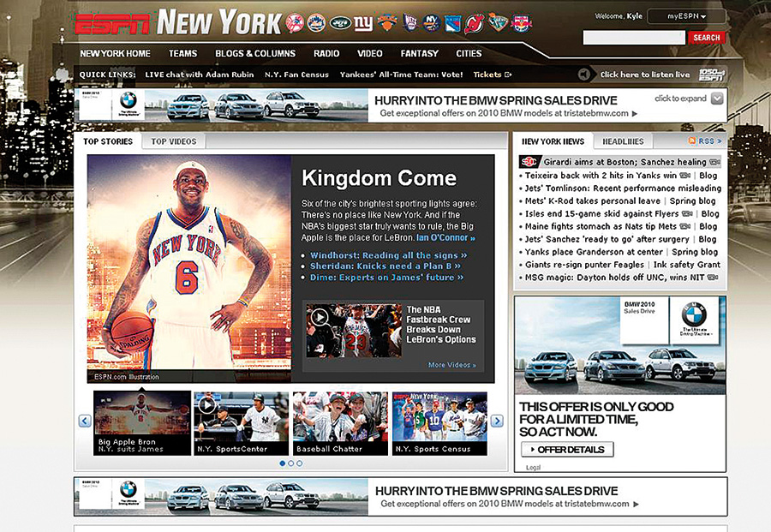The width and height of the screenshot is (771, 532).
Task: Switch to the Top Videos tab
Action: point(174,141)
